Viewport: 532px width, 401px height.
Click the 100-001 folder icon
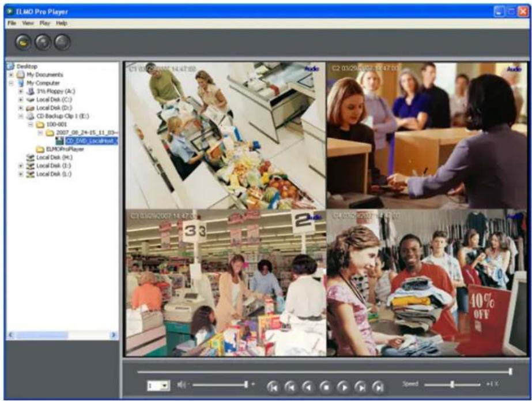(40, 124)
